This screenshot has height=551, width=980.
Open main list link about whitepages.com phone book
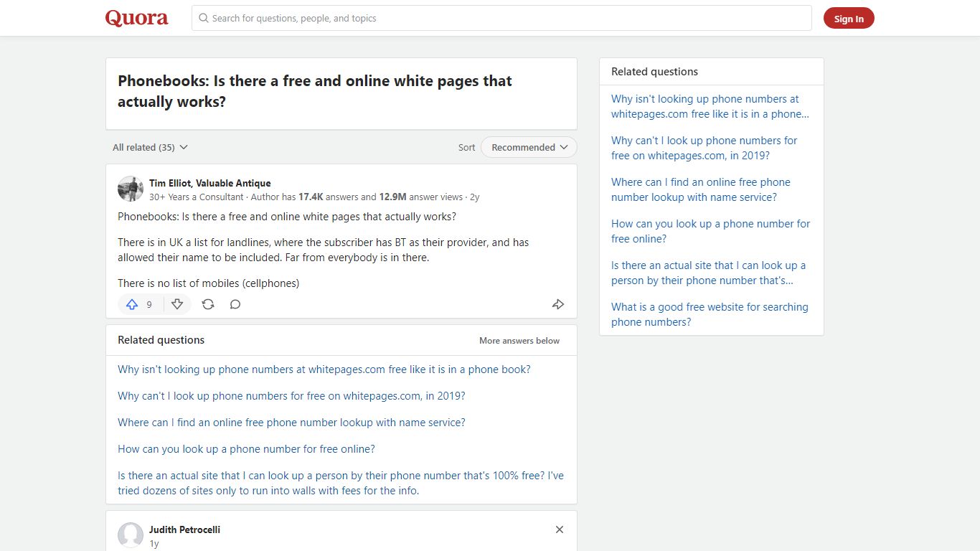pos(324,369)
